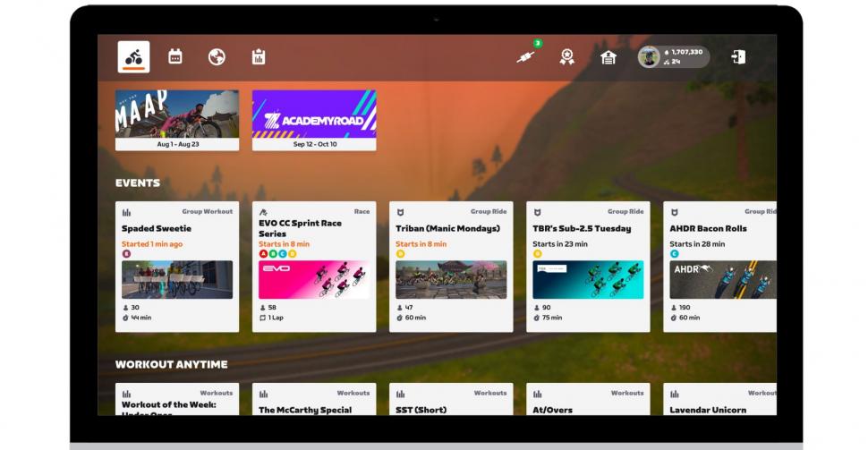Screen dimensions: 868x450
Task: Open the home ride tab with cyclist icon
Action: (133, 57)
